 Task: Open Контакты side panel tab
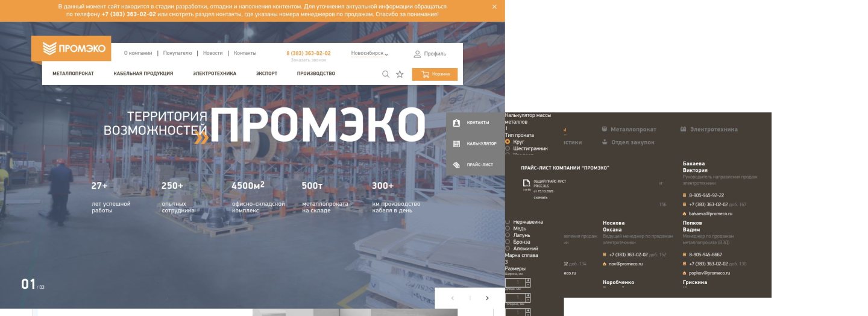475,122
